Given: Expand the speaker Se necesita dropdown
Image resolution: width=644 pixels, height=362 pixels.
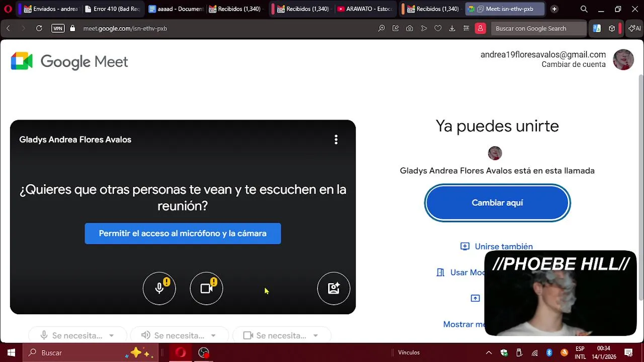Looking at the screenshot, I should coord(179,335).
